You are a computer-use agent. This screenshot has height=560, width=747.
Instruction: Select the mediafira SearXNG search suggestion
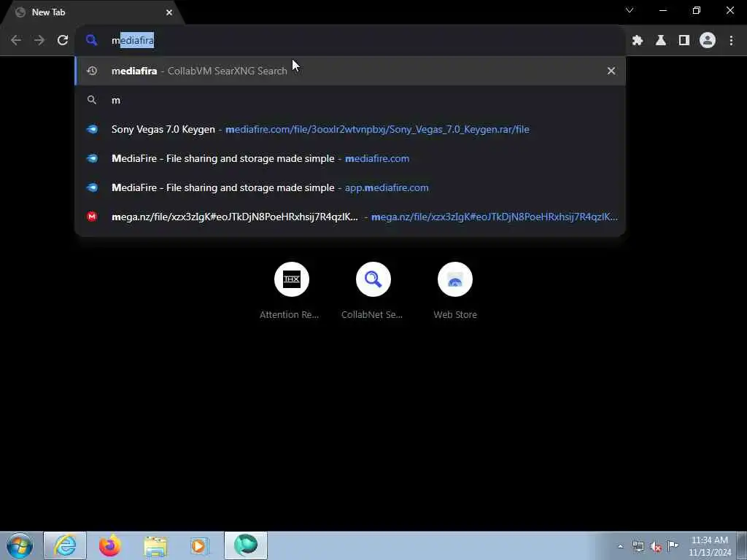click(350, 71)
